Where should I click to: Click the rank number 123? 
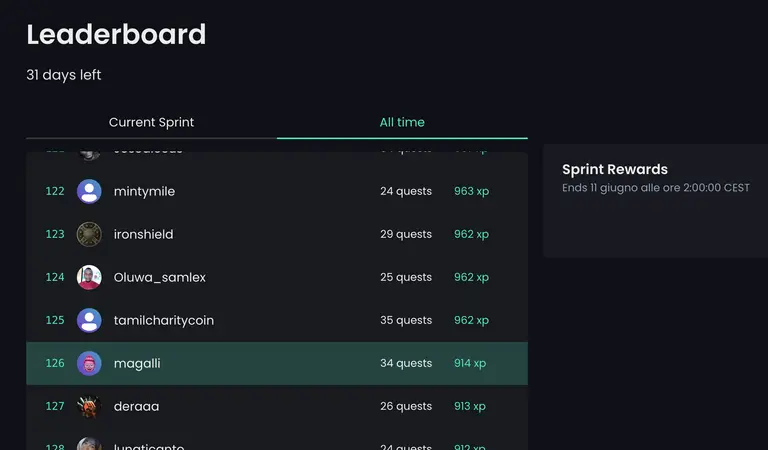(x=55, y=234)
